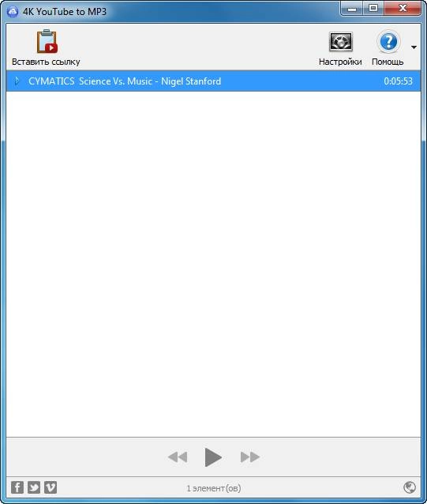Skip to the next track
This screenshot has width=427, height=504.
pos(249,457)
